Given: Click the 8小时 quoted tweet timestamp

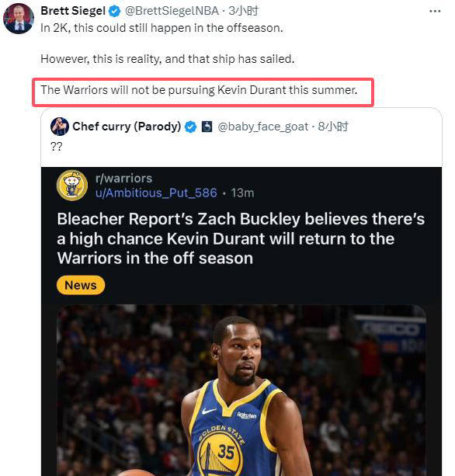Looking at the screenshot, I should pos(333,127).
